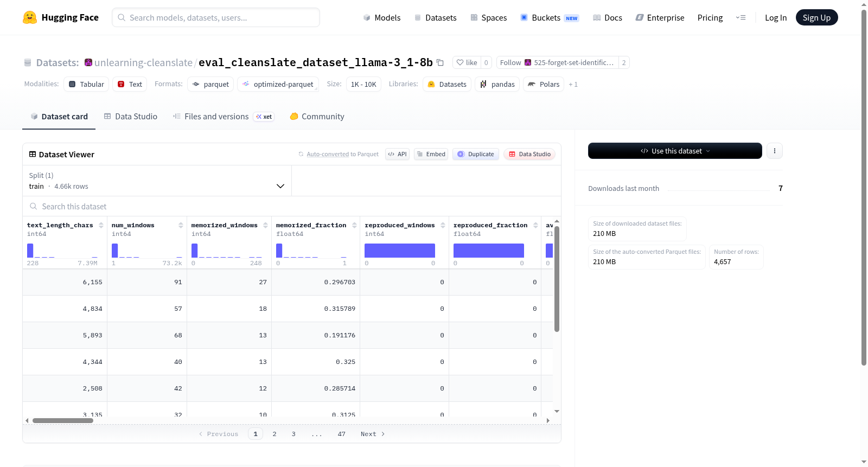The width and height of the screenshot is (868, 467).
Task: Open the Community tab
Action: 317,116
